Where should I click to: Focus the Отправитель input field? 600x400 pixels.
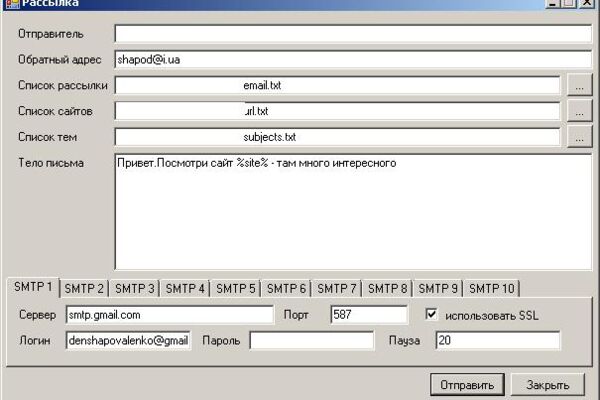click(x=353, y=34)
